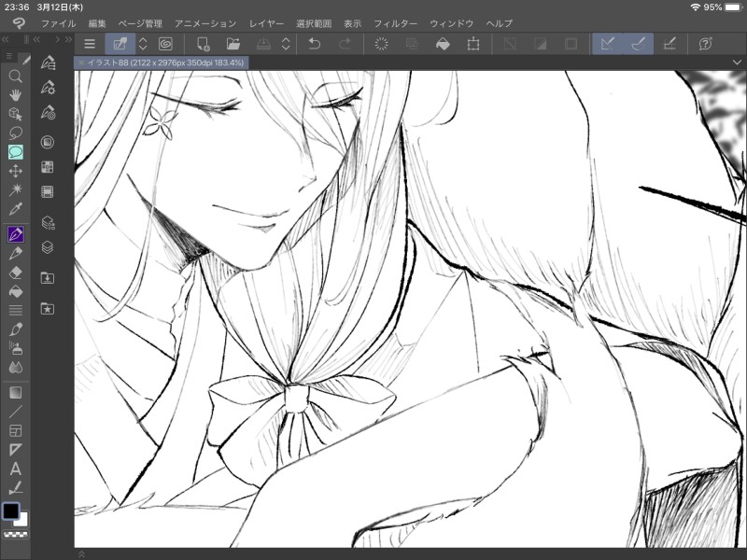Select the Lasso selection tool
This screenshot has width=747, height=560.
pos(15,133)
